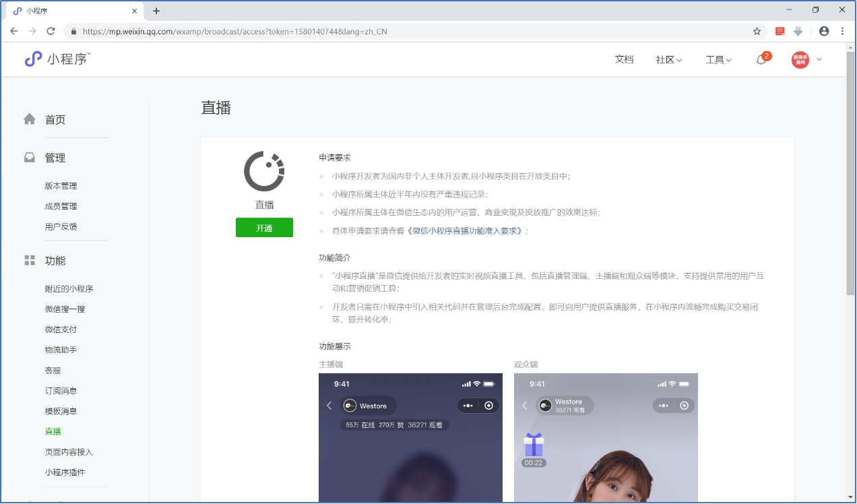Click the 首页 label in sidebar
Image resolution: width=857 pixels, height=504 pixels.
click(55, 119)
